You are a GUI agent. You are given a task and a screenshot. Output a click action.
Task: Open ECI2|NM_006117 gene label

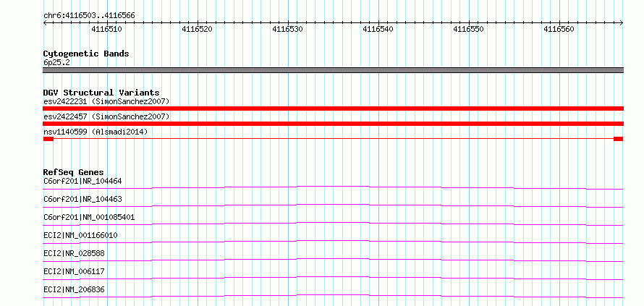[74, 271]
